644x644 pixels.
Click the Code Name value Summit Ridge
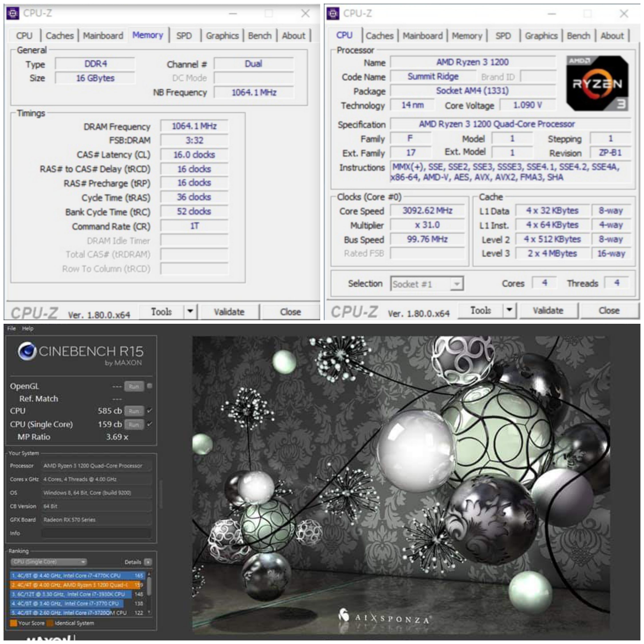coord(433,77)
